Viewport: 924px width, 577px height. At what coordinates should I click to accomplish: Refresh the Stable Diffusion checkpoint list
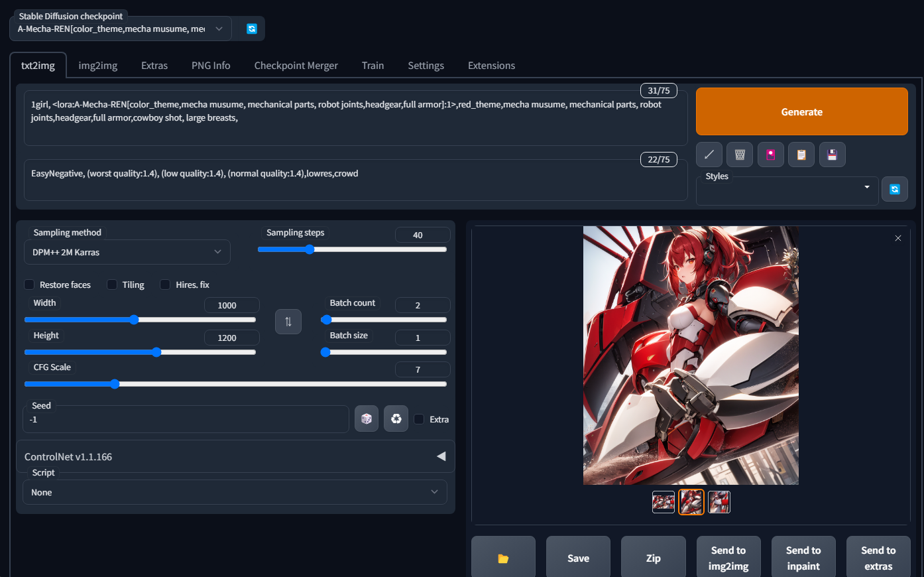pos(251,29)
